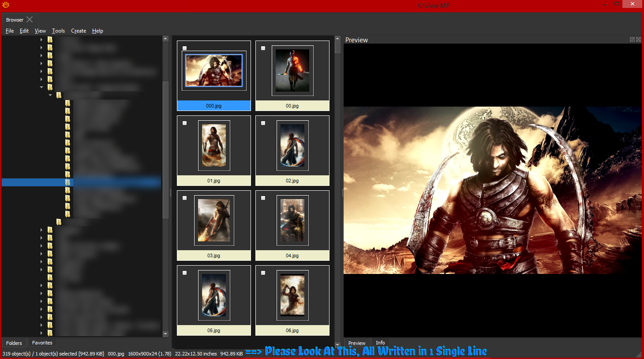Show the Info tab under the preview
The height and width of the screenshot is (359, 644).
coord(380,343)
